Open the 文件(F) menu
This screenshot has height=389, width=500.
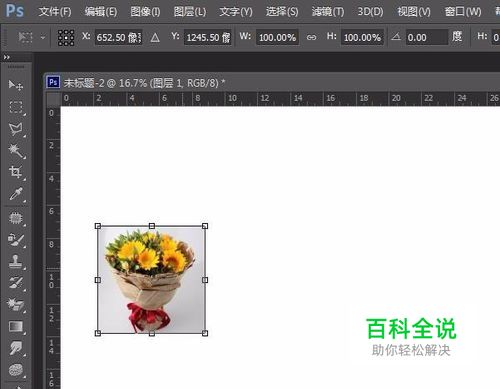coord(55,12)
